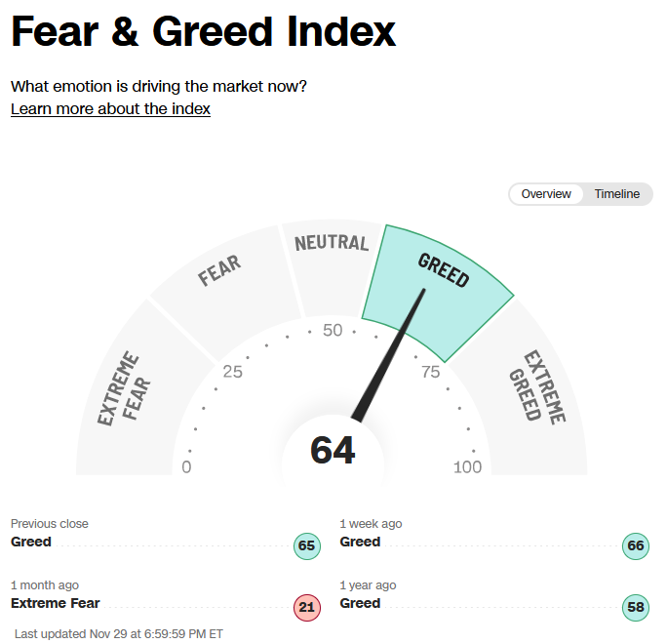Click the red 21 one month ago badge
Screen dimensions: 667x644
pos(307,607)
